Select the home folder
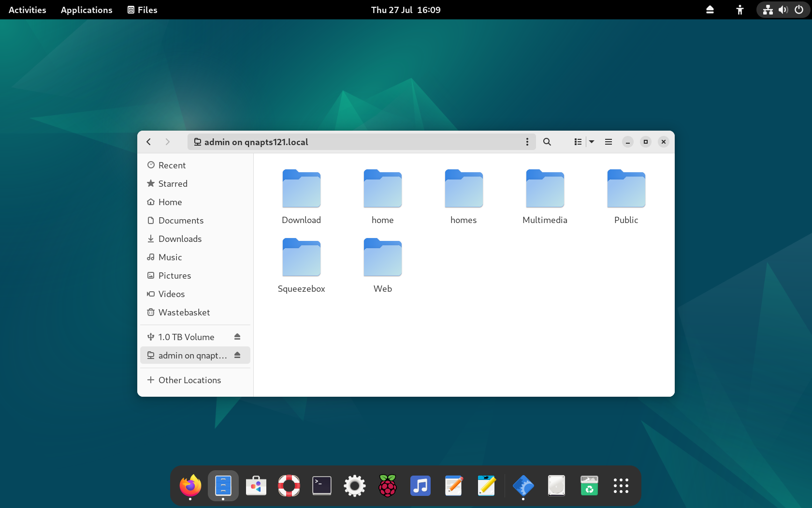 (383, 197)
